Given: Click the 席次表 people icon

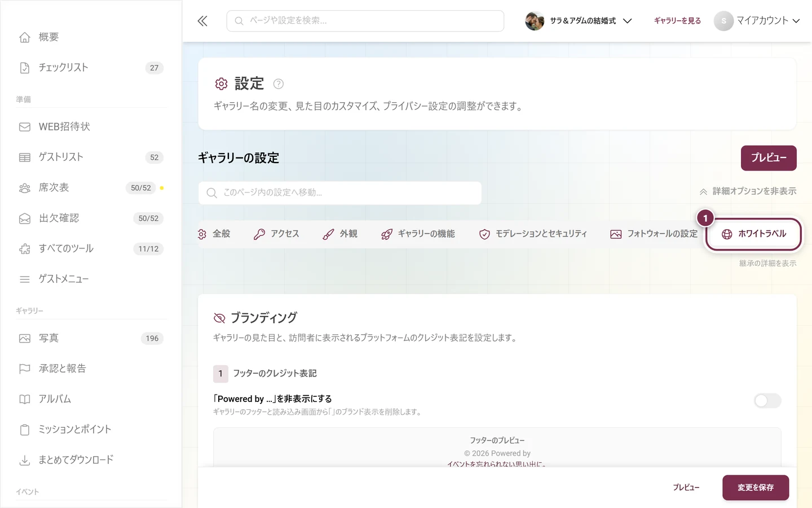Looking at the screenshot, I should coord(25,188).
